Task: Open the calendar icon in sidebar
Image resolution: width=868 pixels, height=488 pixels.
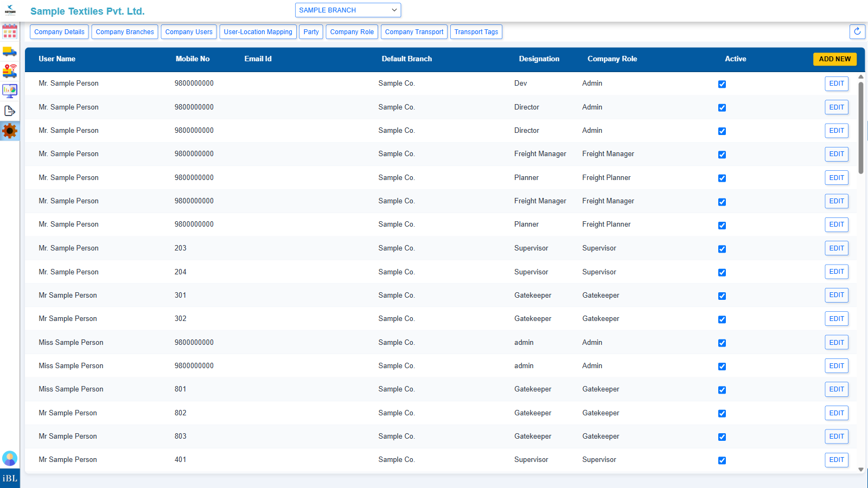Action: pos(10,31)
